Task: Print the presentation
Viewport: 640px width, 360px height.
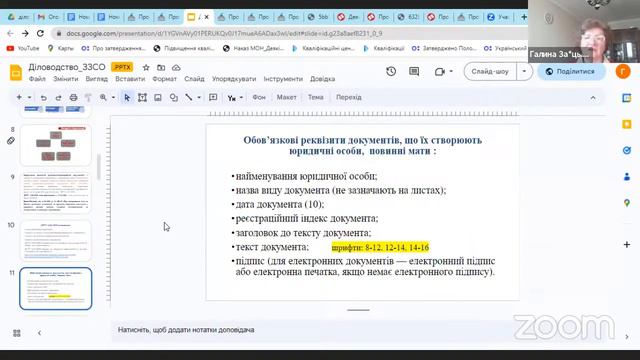Action: (73, 98)
